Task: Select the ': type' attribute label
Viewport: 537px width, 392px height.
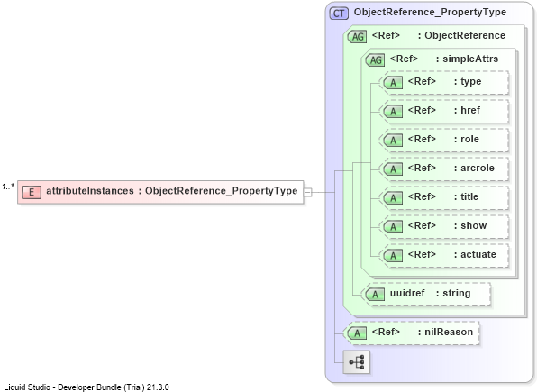Action: click(468, 81)
